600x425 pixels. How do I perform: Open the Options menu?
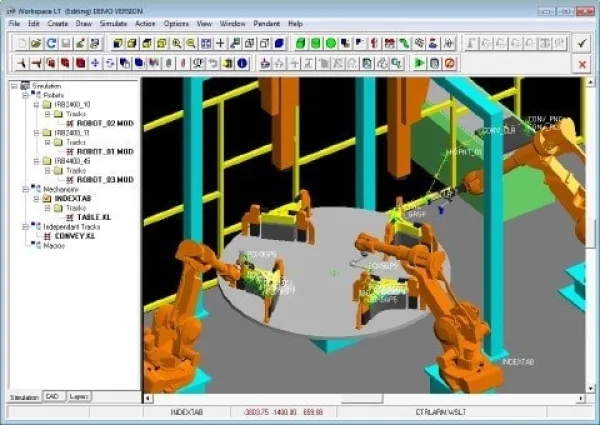tap(176, 24)
